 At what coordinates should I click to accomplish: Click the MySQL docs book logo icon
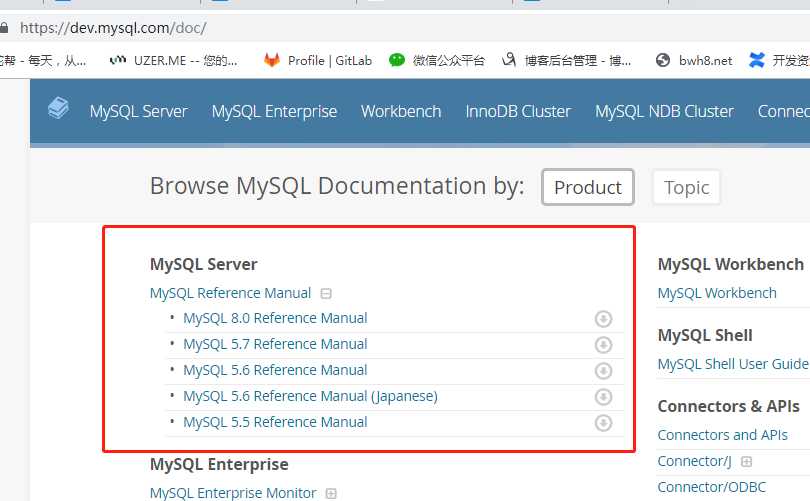pyautogui.click(x=58, y=108)
